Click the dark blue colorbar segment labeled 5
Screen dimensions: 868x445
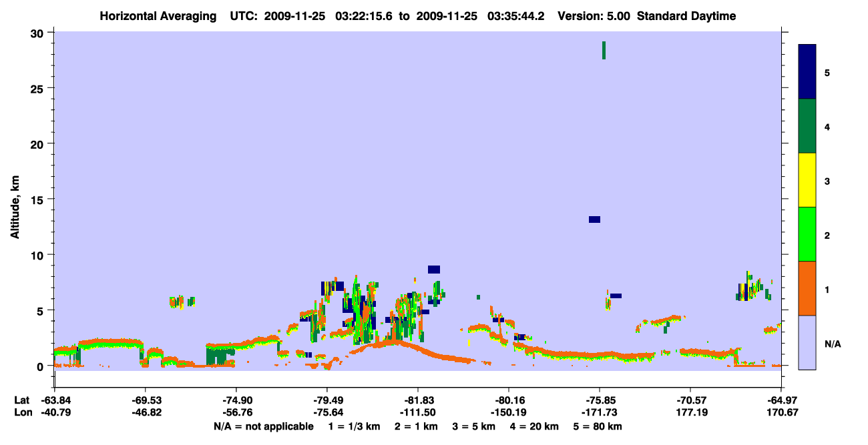pos(807,71)
